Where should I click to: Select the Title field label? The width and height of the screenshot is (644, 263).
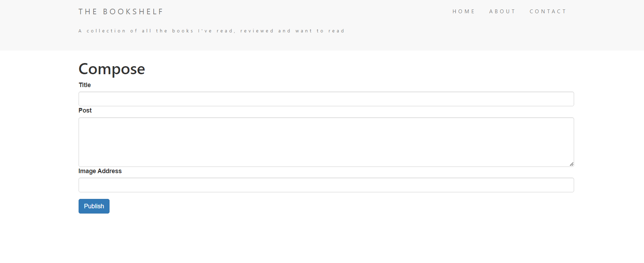click(x=84, y=85)
